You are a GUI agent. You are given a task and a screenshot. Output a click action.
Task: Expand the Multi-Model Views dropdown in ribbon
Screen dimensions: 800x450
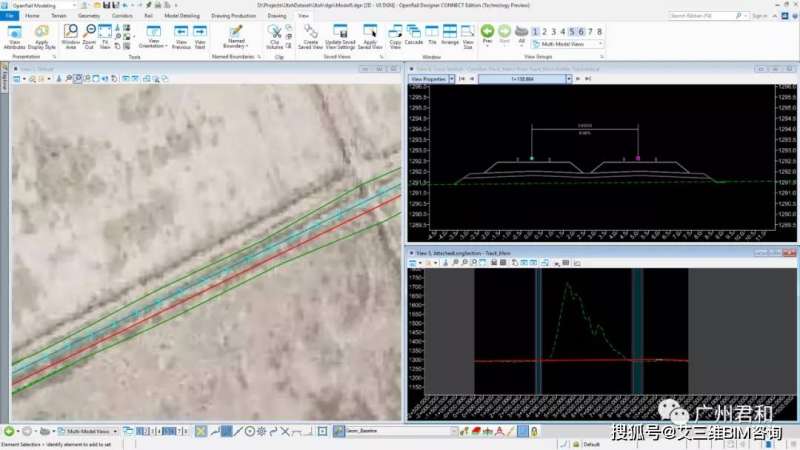[x=571, y=44]
